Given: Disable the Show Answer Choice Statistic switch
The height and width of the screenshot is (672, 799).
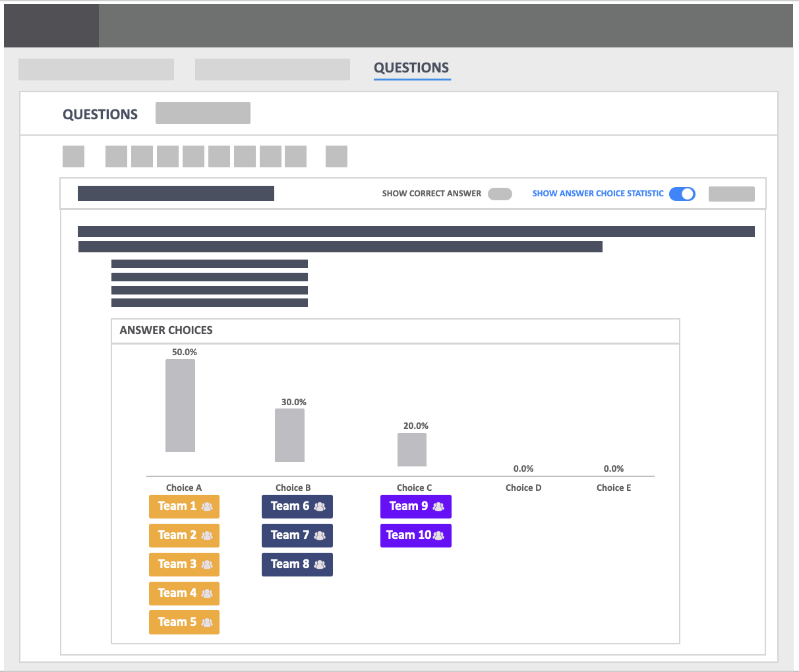Looking at the screenshot, I should coord(682,194).
